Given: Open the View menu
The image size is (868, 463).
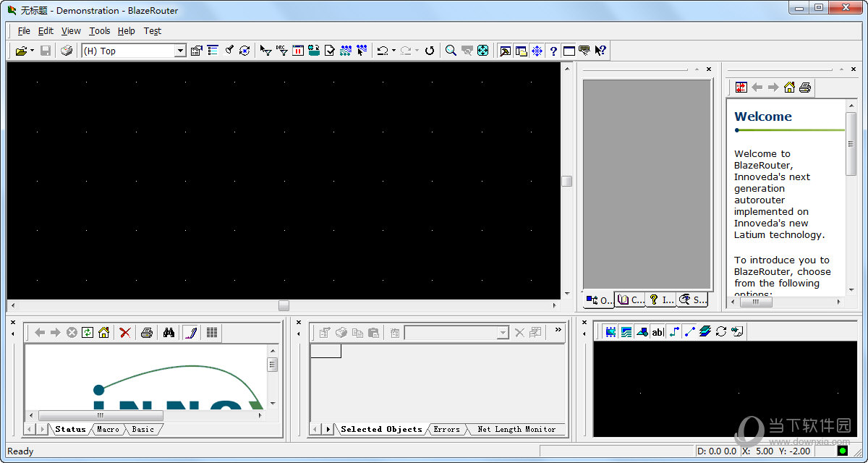Looking at the screenshot, I should pos(71,31).
